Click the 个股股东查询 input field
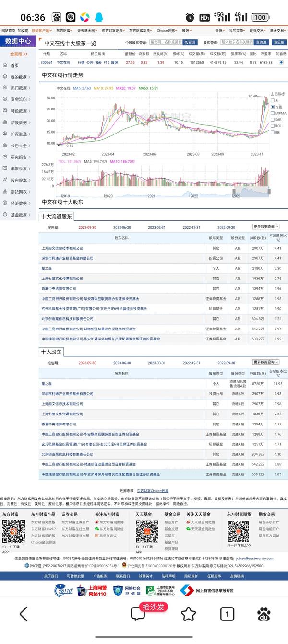 click(166, 42)
